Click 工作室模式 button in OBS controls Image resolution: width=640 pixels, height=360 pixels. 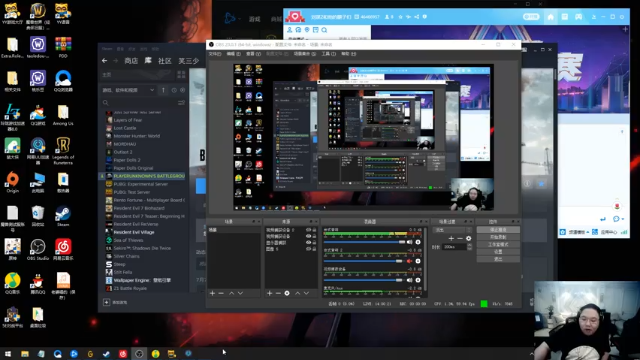click(x=498, y=244)
